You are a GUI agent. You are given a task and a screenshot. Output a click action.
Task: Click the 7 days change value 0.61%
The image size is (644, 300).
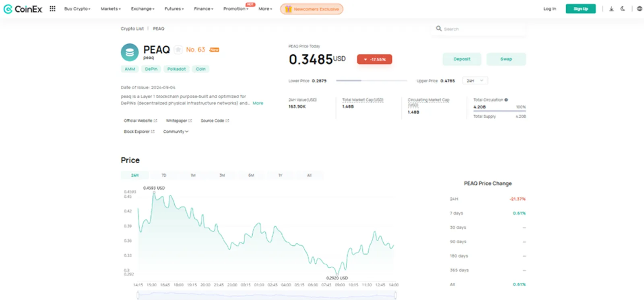click(519, 213)
